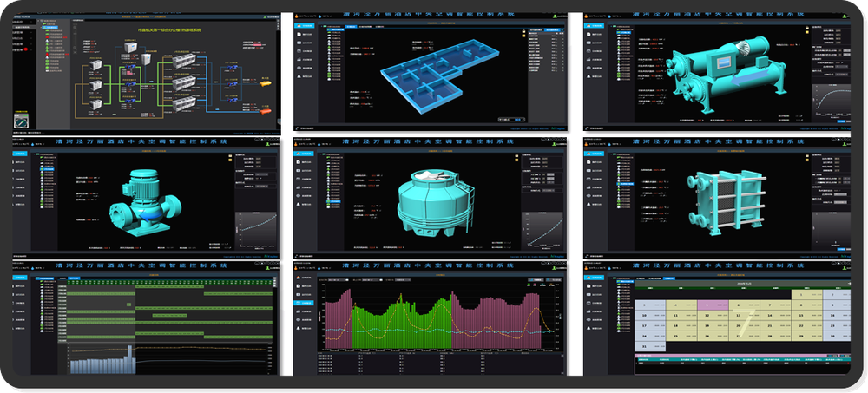Click the curve trend chart in cooling tower panel
This screenshot has width=868, height=393.
pyautogui.click(x=542, y=230)
